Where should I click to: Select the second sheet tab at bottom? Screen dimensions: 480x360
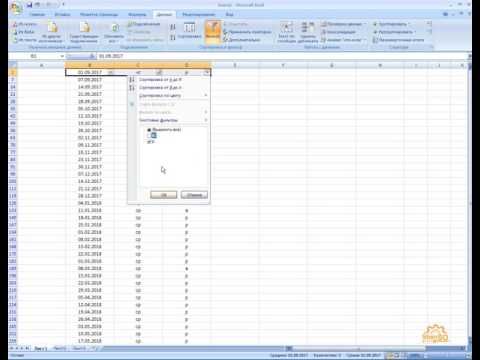pyautogui.click(x=60, y=348)
